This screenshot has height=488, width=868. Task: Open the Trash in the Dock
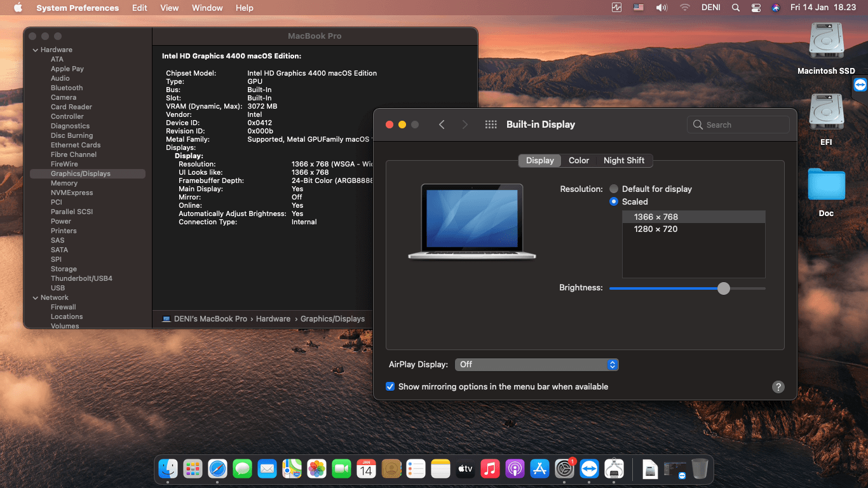pos(700,469)
